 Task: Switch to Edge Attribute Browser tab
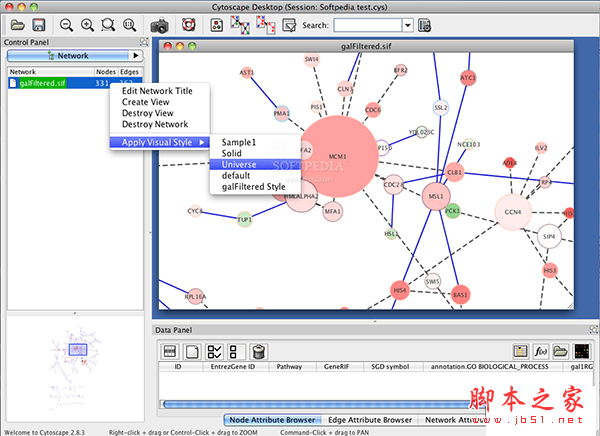coord(370,420)
